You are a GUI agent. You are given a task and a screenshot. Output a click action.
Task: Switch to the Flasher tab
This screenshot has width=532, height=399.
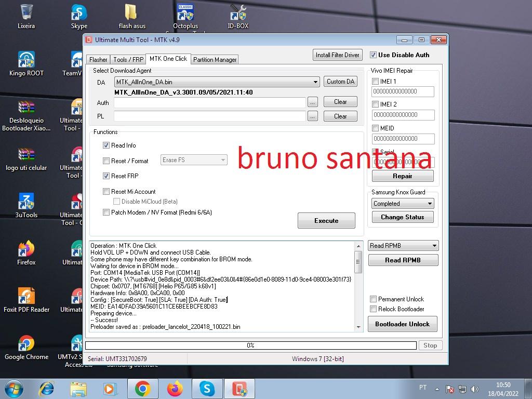[98, 60]
